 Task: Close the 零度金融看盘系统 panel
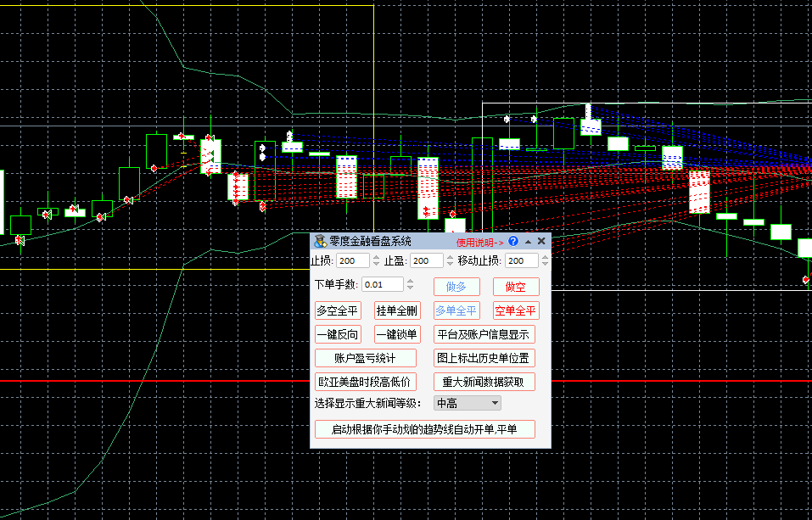(x=541, y=242)
